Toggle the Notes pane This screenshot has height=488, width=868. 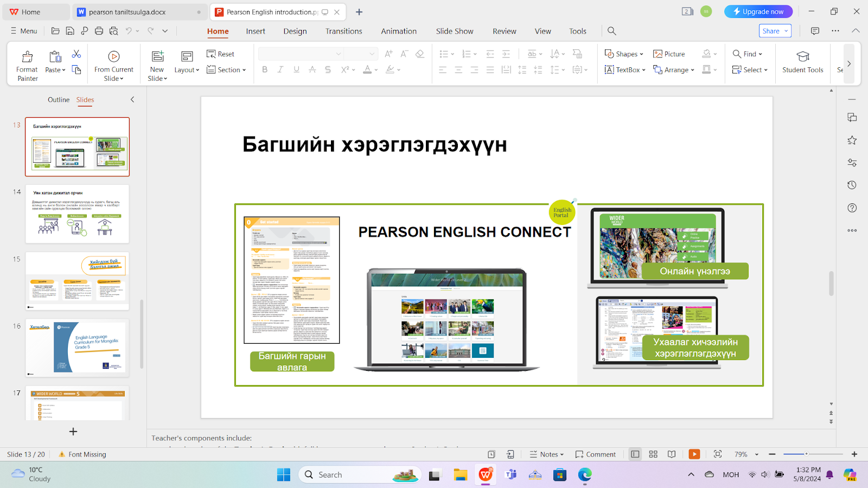pyautogui.click(x=547, y=454)
